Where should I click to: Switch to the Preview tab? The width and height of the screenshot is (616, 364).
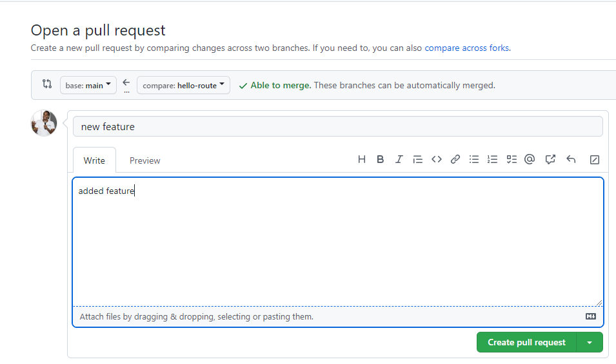point(144,160)
